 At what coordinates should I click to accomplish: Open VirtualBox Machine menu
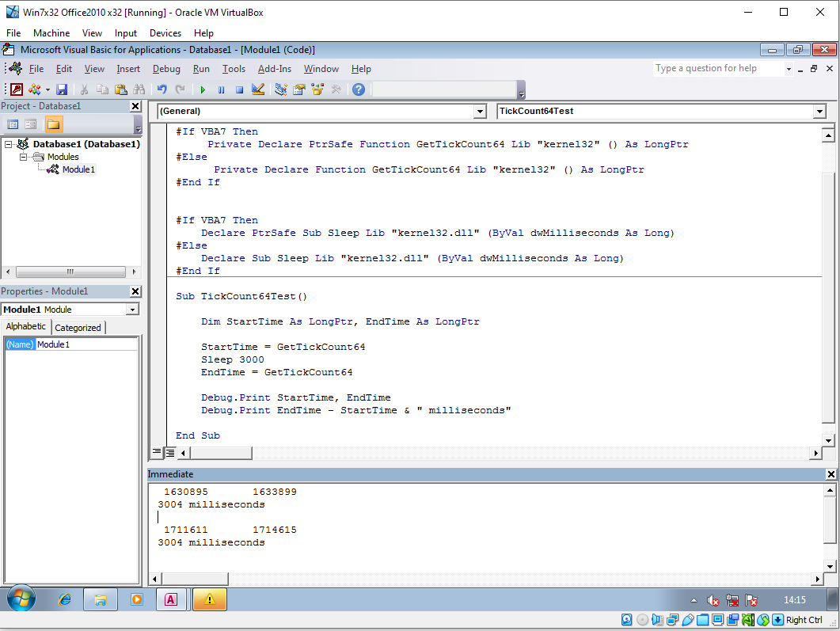click(x=51, y=33)
